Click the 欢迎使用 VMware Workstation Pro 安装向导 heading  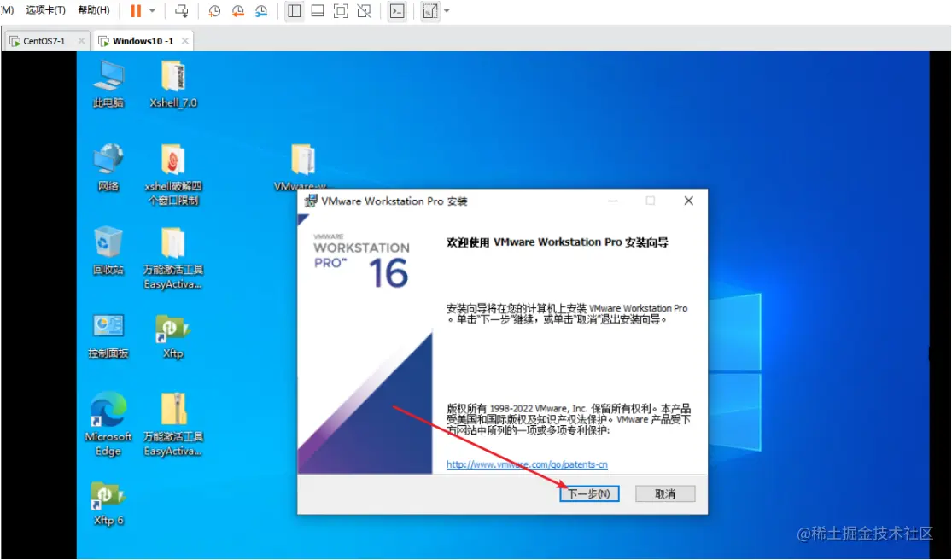[558, 242]
